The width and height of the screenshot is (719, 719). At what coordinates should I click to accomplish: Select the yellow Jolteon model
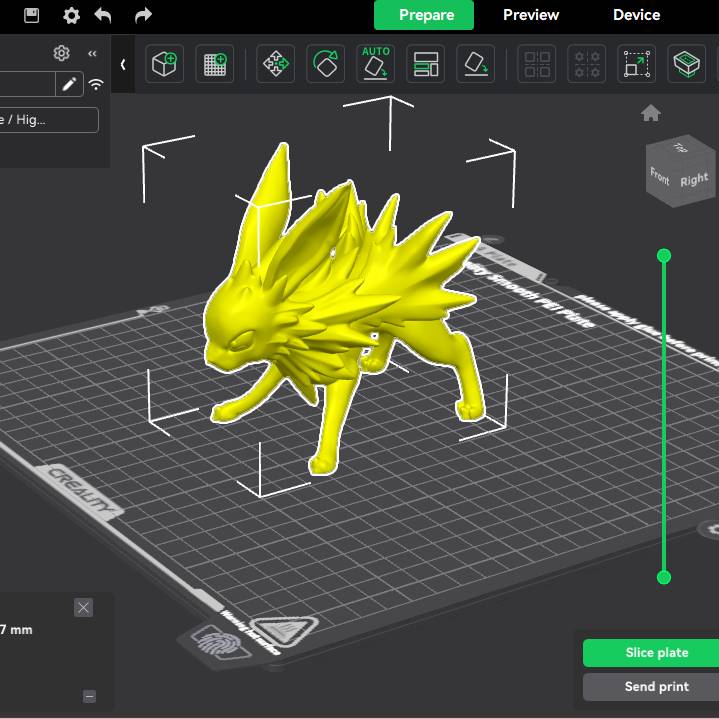click(339, 303)
